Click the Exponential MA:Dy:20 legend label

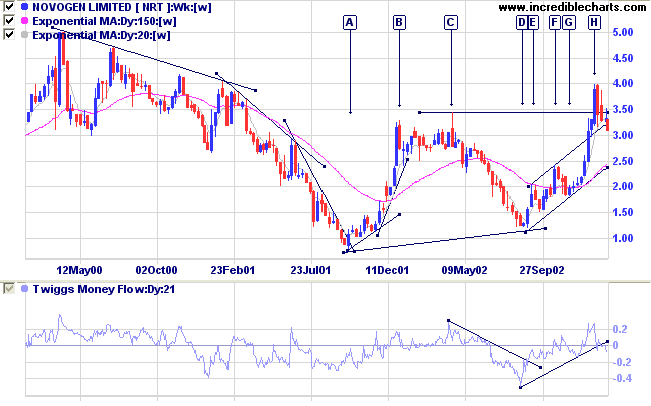coord(101,35)
